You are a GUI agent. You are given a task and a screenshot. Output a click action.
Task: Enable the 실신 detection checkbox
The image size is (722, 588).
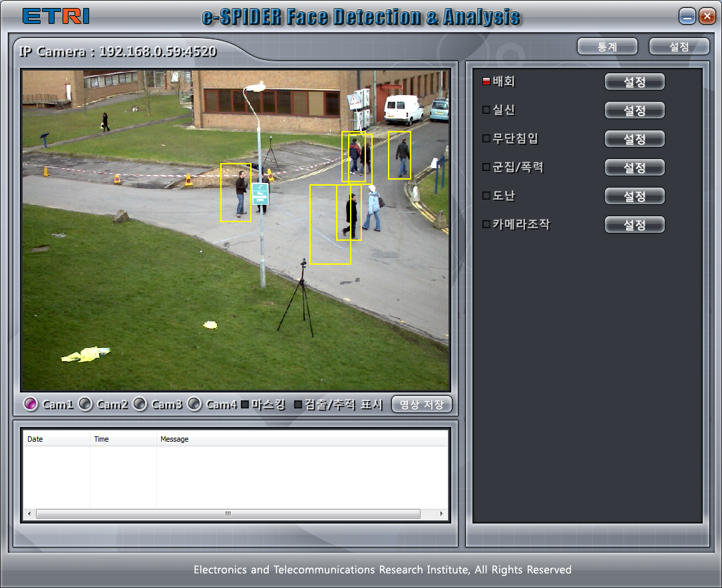tap(486, 110)
